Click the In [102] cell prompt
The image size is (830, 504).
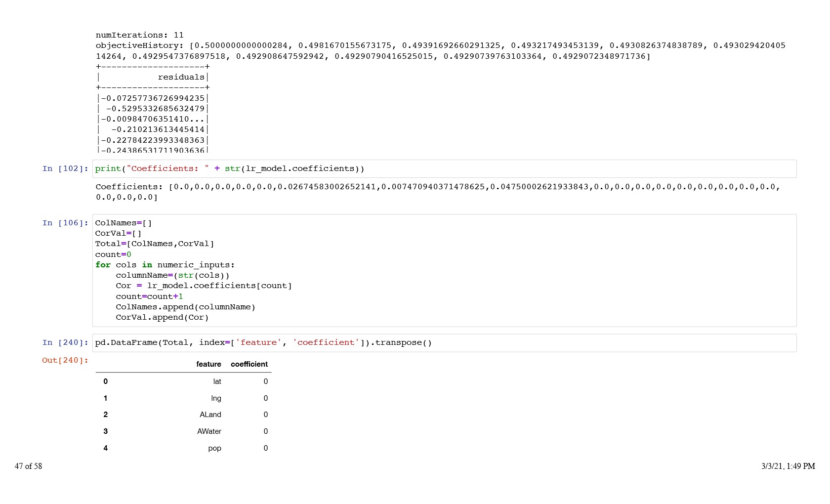coord(65,168)
